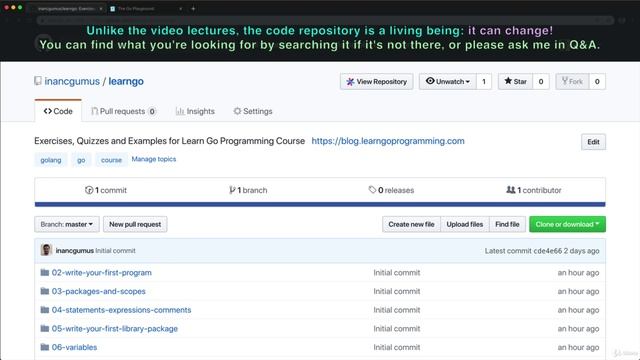Viewport: 640px width, 360px height.
Task: Open Initial commit message for 03-packages-and-scopes
Action: (397, 291)
